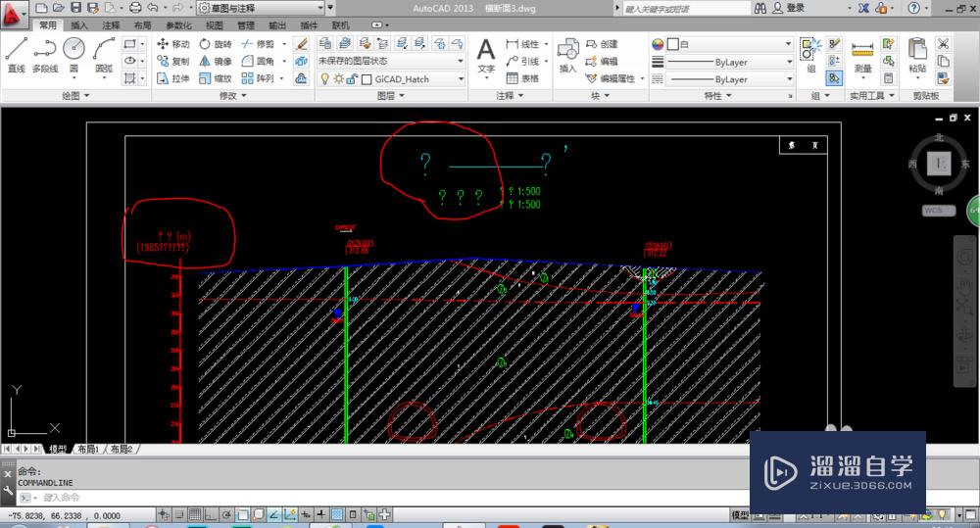Click the 旋转 (Rotate) tool
This screenshot has height=528, width=980.
pos(216,44)
